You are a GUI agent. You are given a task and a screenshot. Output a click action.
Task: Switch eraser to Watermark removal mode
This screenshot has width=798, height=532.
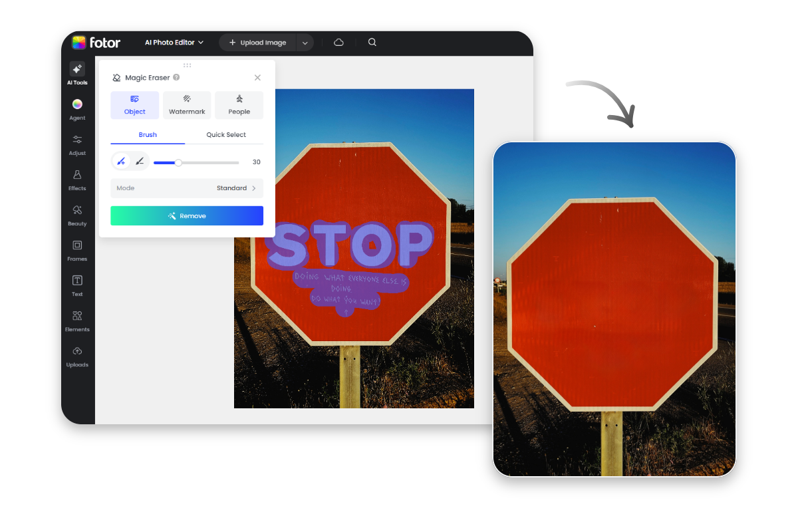pyautogui.click(x=186, y=104)
